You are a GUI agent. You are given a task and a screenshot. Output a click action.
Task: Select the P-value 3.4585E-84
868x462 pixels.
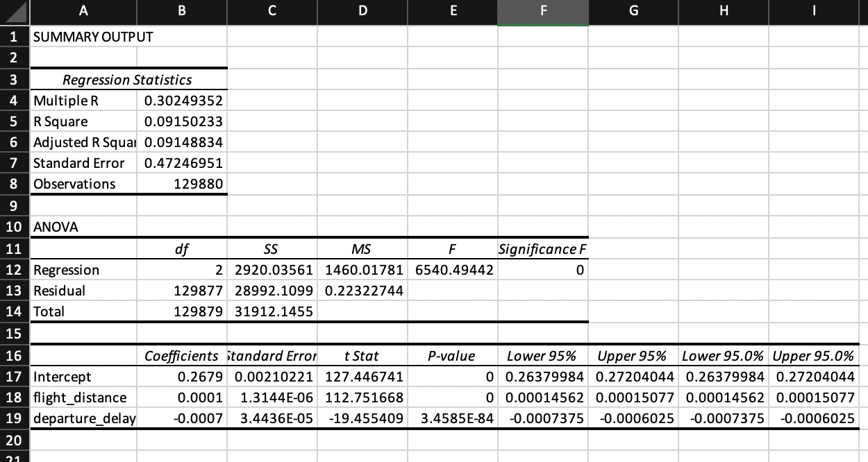pyautogui.click(x=453, y=418)
